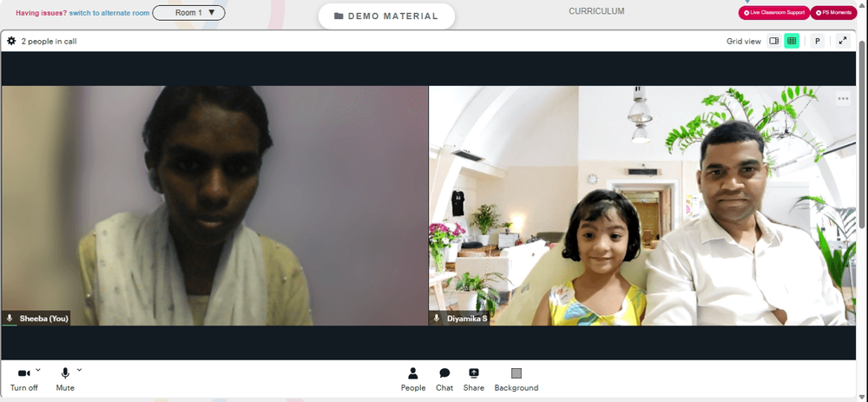This screenshot has width=868, height=402.
Task: Click the P button in call header
Action: coord(817,41)
